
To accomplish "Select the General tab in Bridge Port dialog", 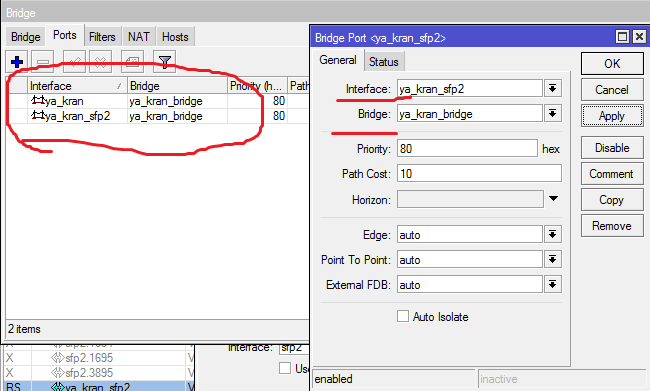I will pos(337,60).
